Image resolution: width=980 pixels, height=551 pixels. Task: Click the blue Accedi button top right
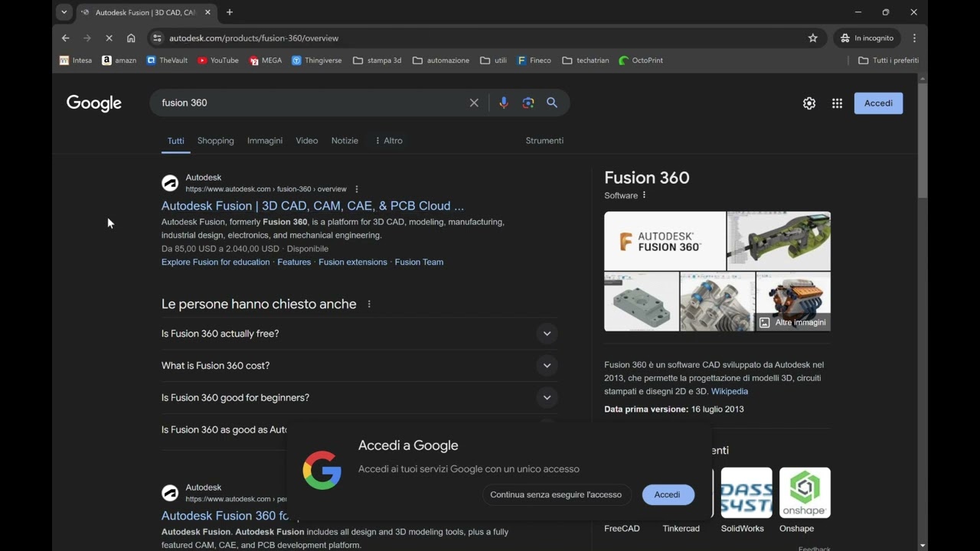(878, 103)
